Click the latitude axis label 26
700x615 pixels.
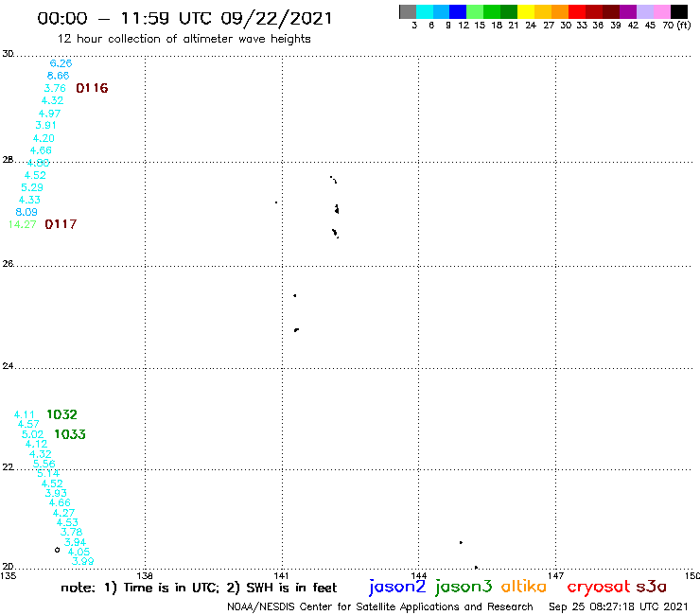tap(8, 264)
